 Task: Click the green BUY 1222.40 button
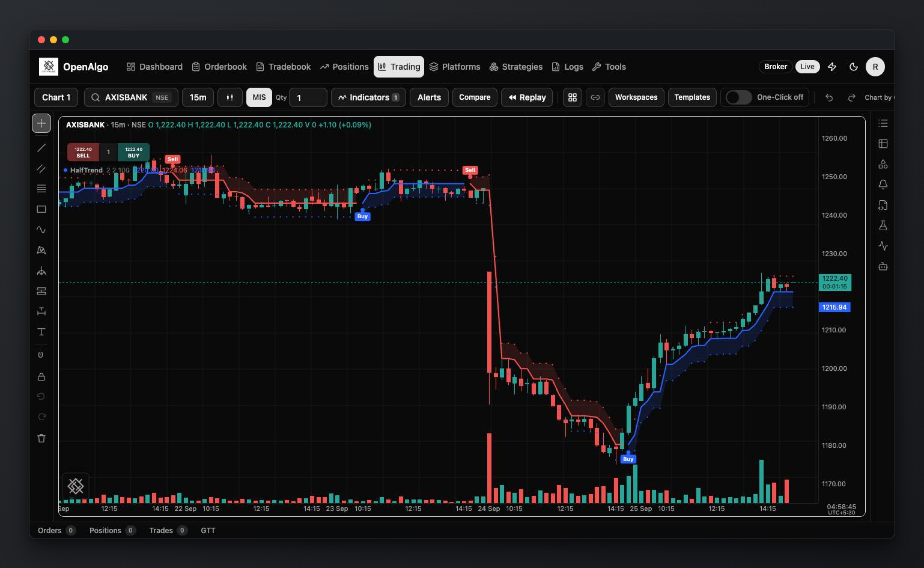tap(133, 152)
